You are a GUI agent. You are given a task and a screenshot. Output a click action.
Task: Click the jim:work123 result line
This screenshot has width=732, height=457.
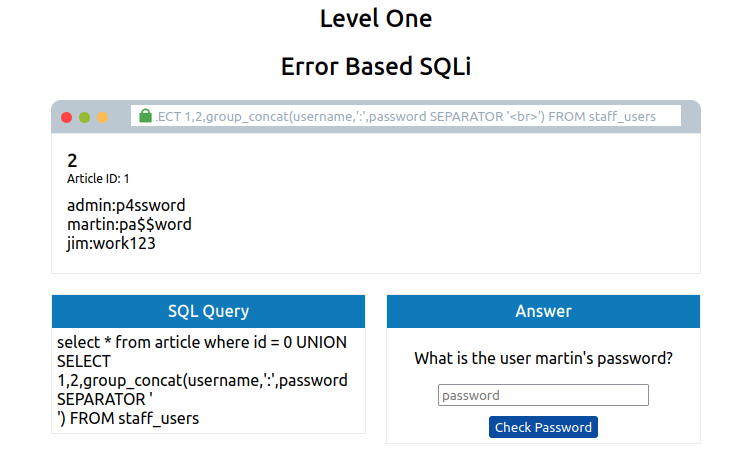111,243
